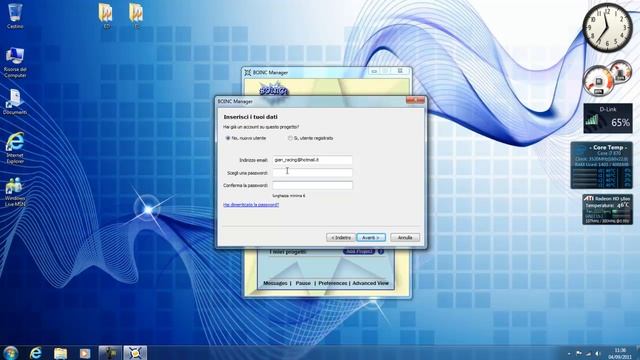Open Preferences in the background BOINC window
640x360 pixels.
click(x=333, y=283)
